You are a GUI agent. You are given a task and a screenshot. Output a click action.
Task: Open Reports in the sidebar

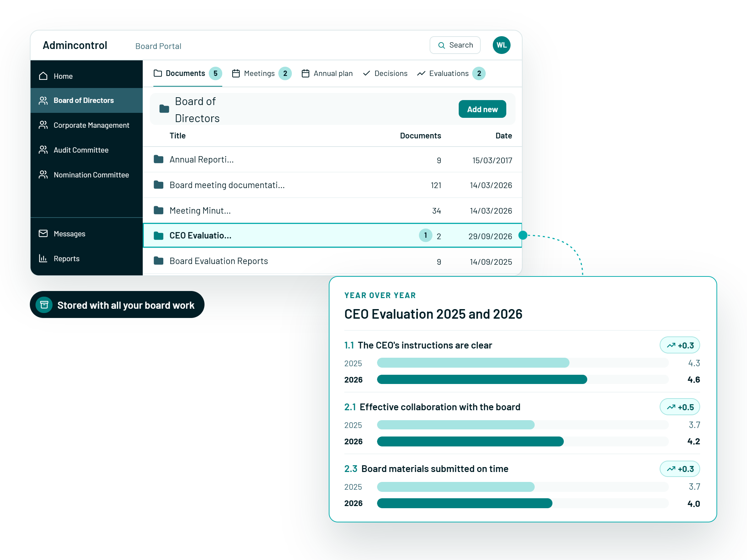[x=87, y=258]
